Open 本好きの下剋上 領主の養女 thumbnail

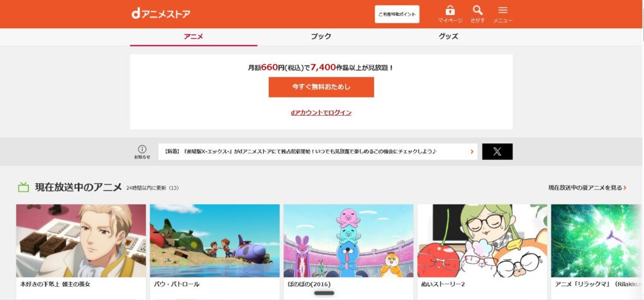(x=81, y=241)
